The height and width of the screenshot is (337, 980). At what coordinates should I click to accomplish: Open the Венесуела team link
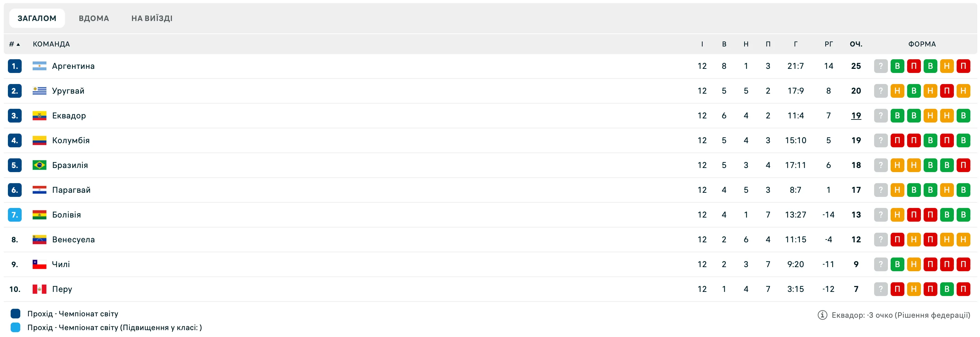coord(73,240)
